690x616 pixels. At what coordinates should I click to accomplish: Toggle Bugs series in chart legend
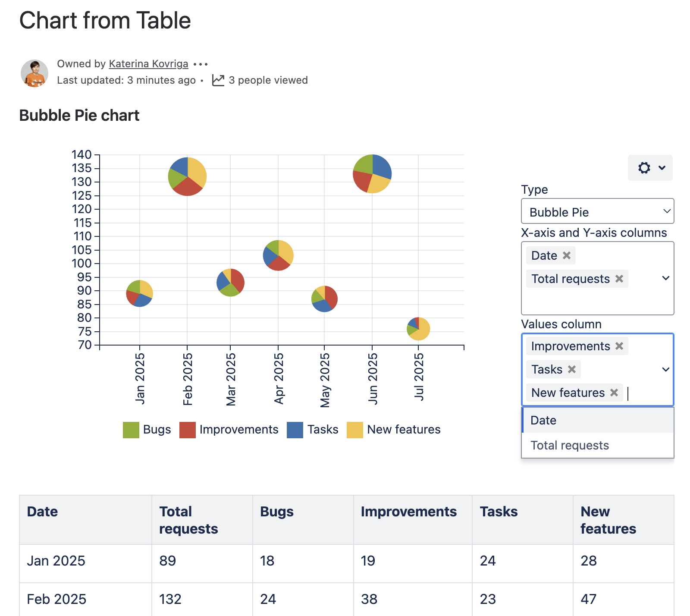[147, 430]
